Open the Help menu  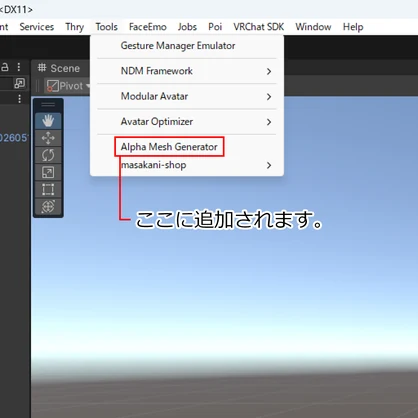[x=353, y=27]
